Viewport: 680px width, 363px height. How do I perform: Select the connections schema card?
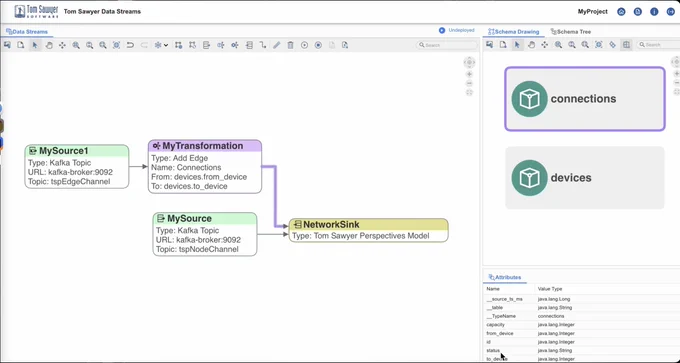[585, 99]
